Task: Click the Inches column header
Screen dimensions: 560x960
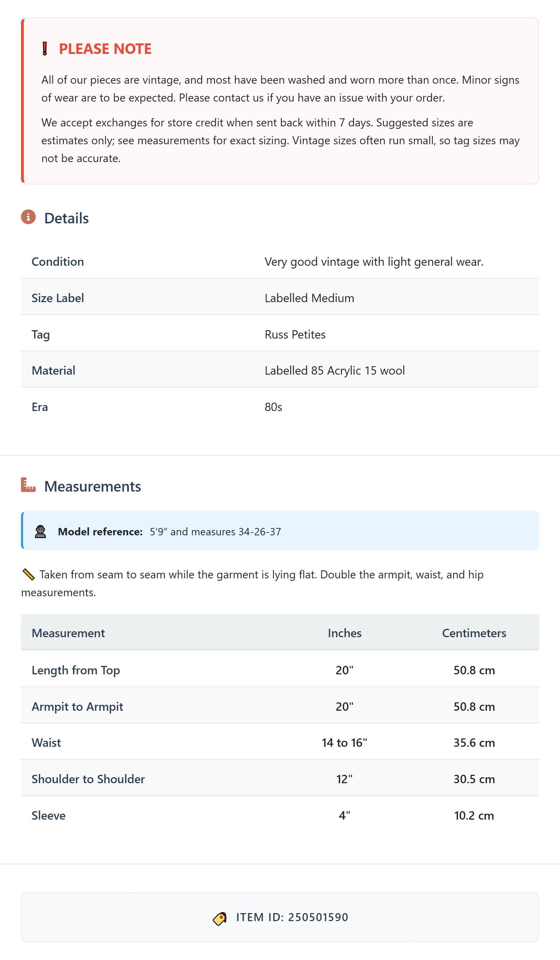Action: [x=344, y=633]
